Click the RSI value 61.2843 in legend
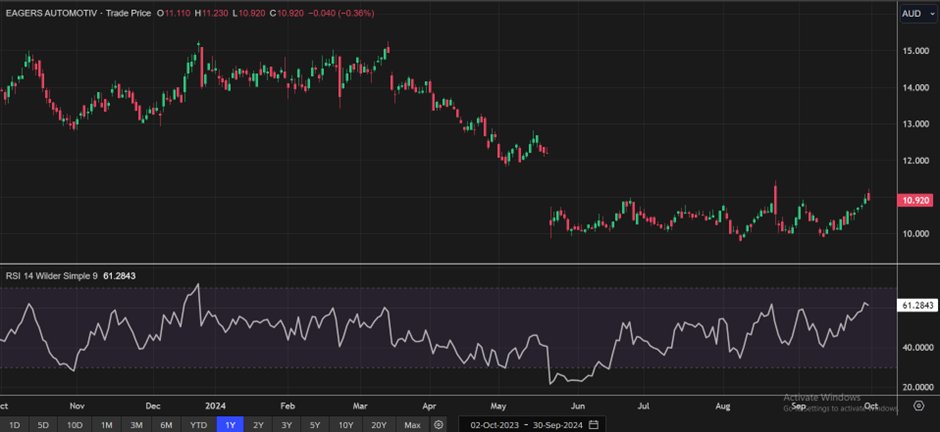This screenshot has width=940, height=432. coord(121,276)
